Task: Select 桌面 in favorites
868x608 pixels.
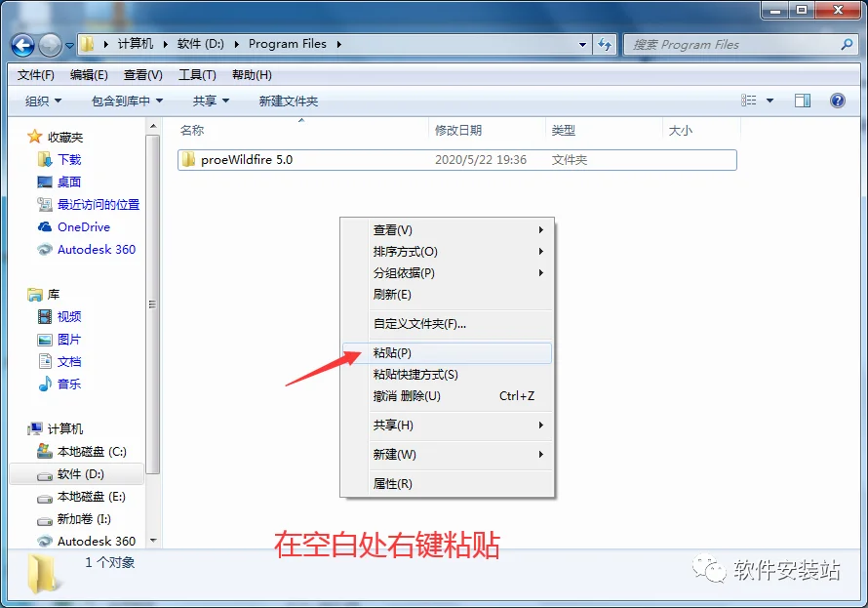Action: [69, 182]
